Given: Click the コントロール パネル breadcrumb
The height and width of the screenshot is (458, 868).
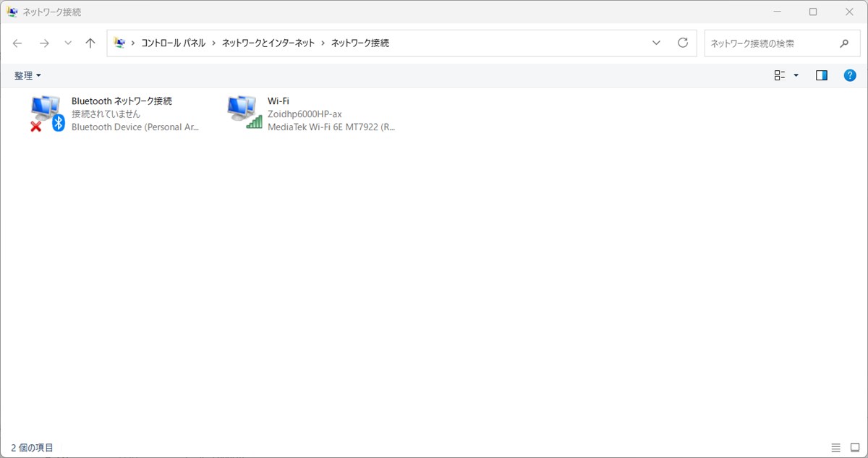Looking at the screenshot, I should [x=174, y=43].
